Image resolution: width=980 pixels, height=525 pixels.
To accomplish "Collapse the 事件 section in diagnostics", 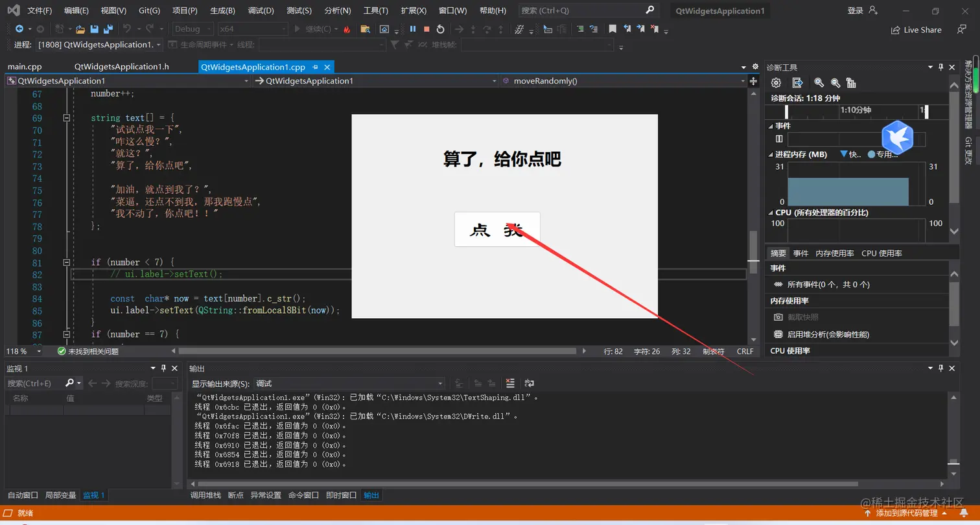I will [x=771, y=126].
